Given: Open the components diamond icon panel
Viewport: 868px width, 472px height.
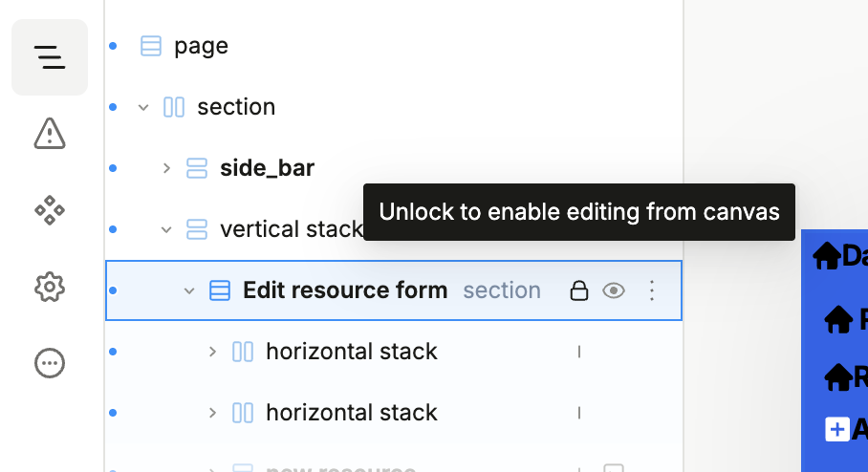Looking at the screenshot, I should (50, 210).
